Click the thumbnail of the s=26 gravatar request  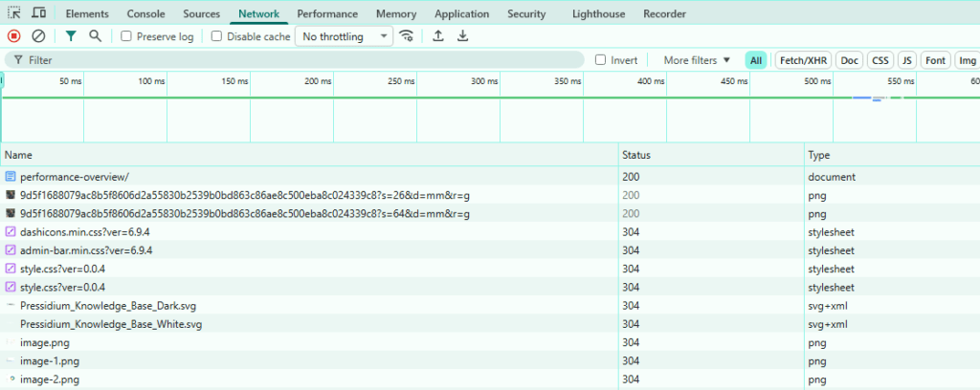point(10,195)
